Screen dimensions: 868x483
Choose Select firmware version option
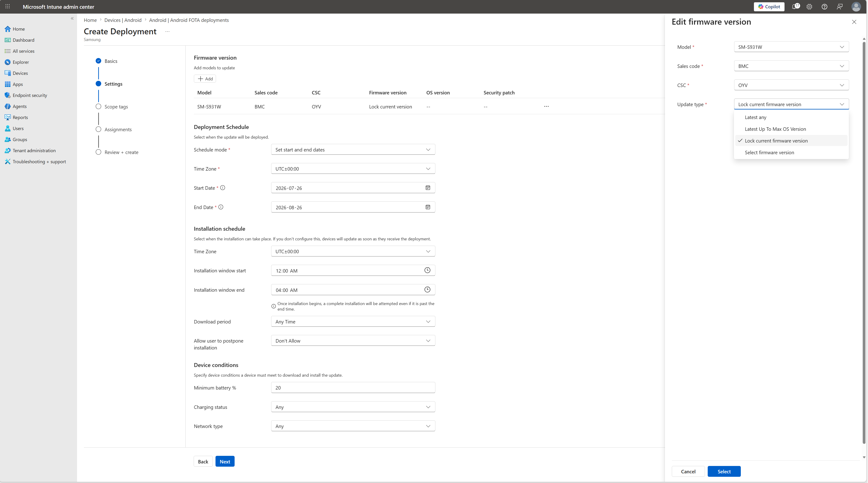click(791, 152)
